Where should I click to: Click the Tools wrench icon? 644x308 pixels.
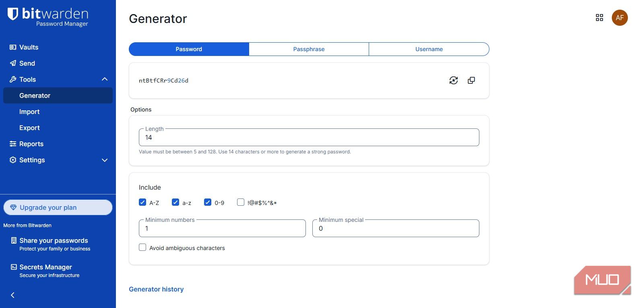tap(13, 79)
